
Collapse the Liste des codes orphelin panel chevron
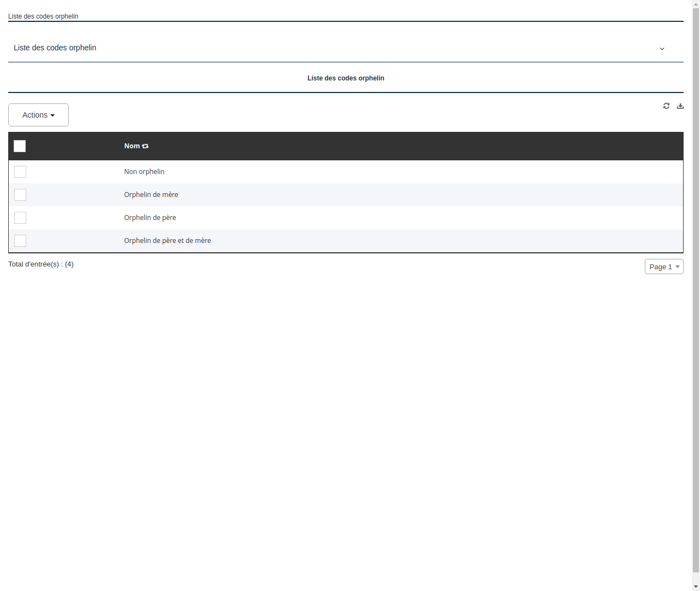(x=662, y=49)
